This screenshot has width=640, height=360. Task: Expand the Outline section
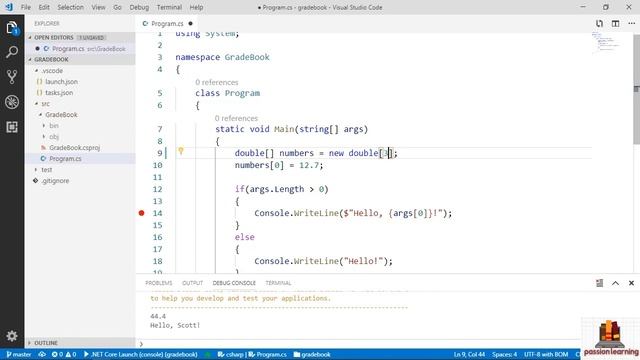click(80, 343)
